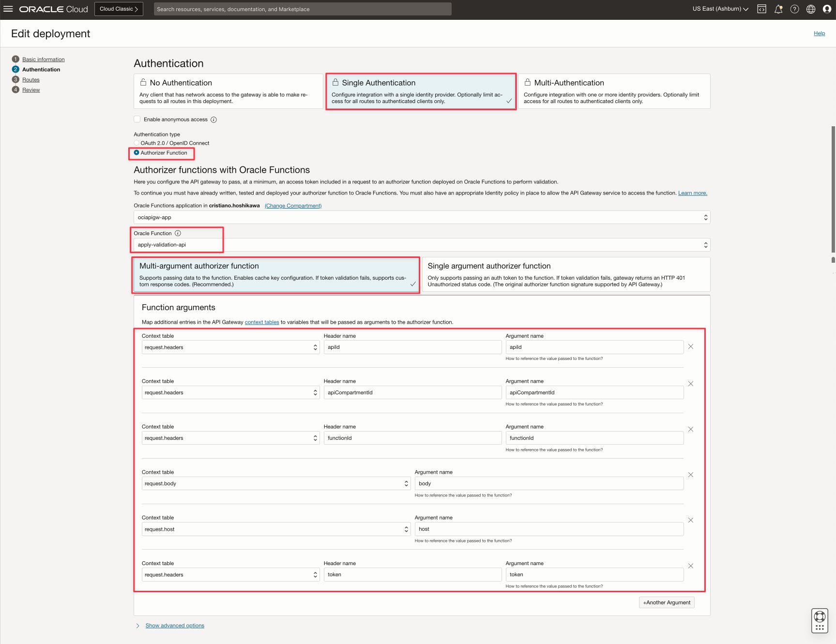
Task: Open the user profile avatar
Action: (827, 9)
